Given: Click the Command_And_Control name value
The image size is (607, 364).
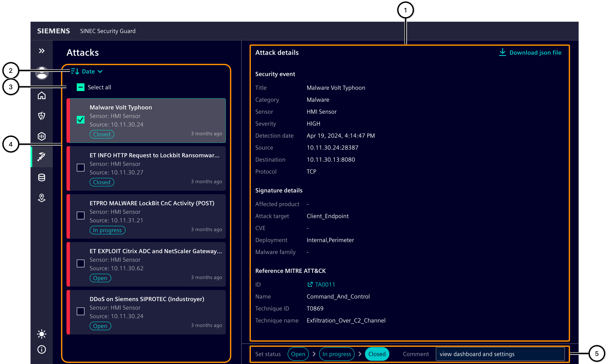Looking at the screenshot, I should (x=338, y=296).
